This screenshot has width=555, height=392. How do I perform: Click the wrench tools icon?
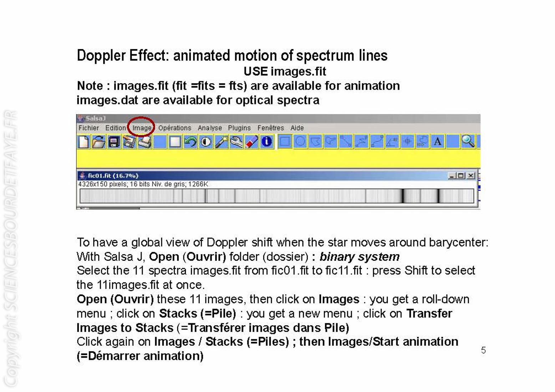tap(236, 142)
